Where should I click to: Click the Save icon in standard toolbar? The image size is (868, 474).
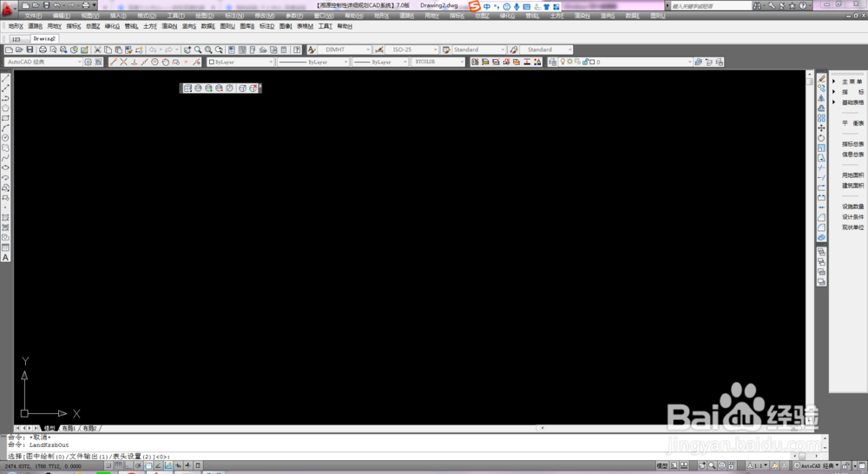coord(30,49)
